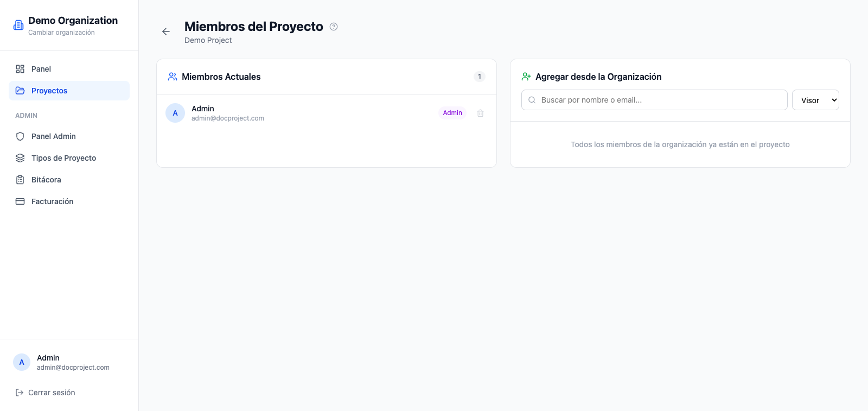Screen dimensions: 868x411
Task: Click the Panel grid icon in sidebar
Action: point(20,69)
